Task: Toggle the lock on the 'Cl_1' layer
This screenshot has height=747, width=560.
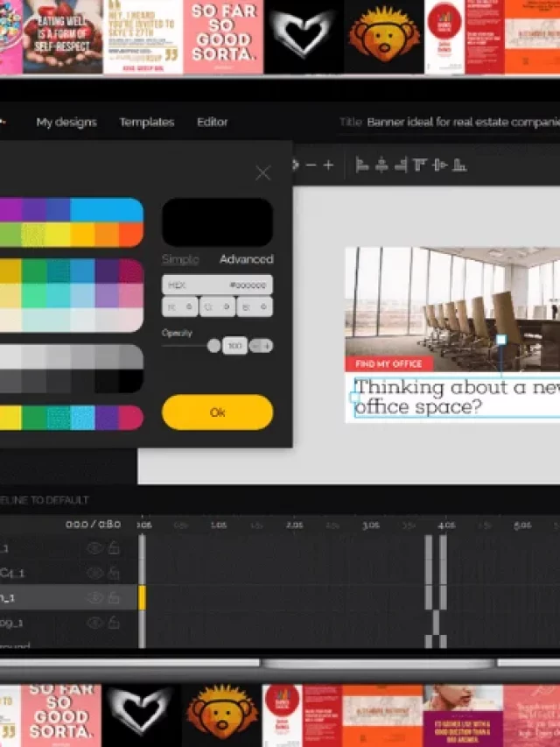Action: click(x=114, y=572)
